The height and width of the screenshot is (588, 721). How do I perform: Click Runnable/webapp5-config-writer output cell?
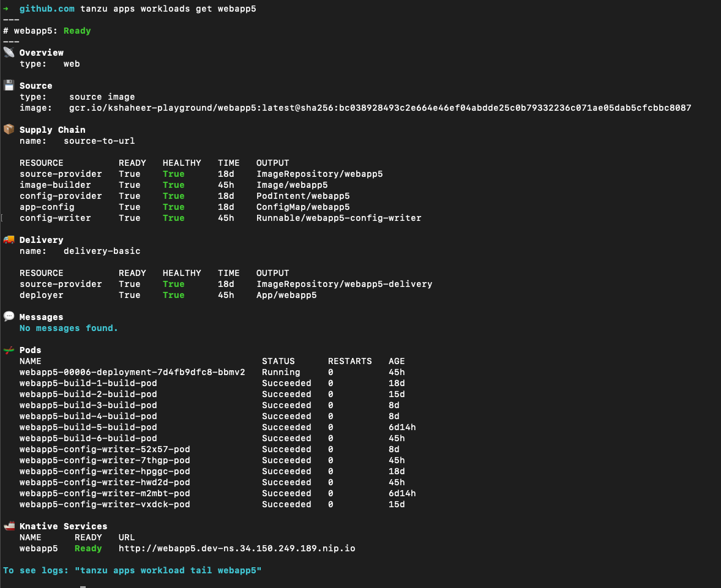point(339,218)
